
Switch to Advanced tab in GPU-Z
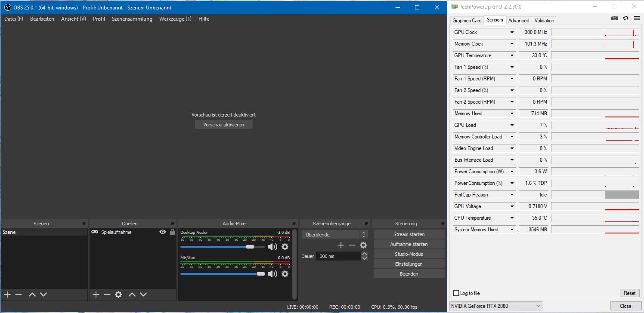point(519,21)
